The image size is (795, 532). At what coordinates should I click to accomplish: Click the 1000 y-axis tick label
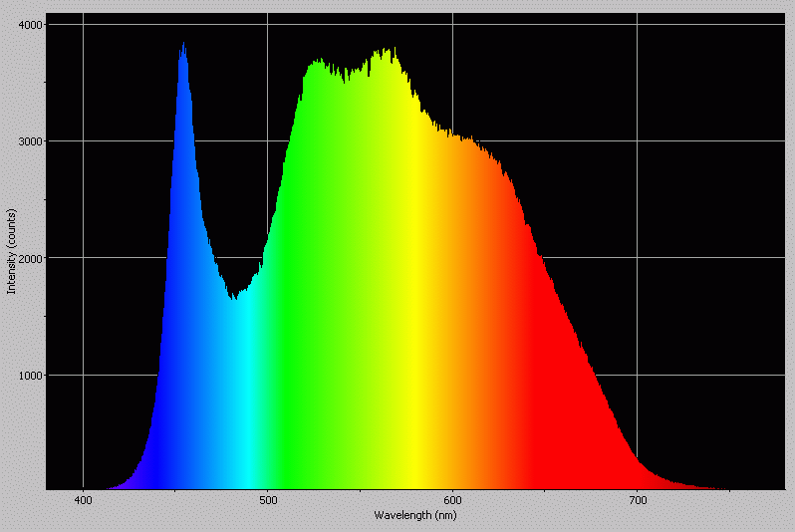pos(30,376)
